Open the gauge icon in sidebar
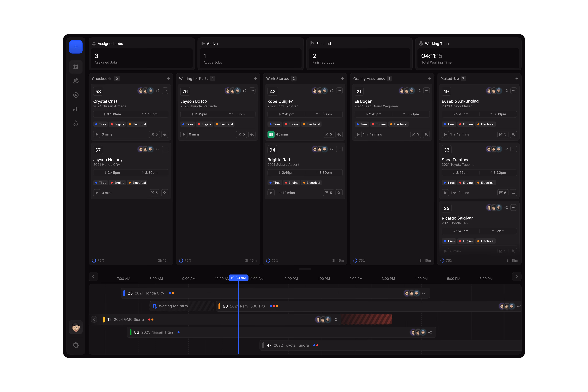The image size is (588, 392). 76,95
